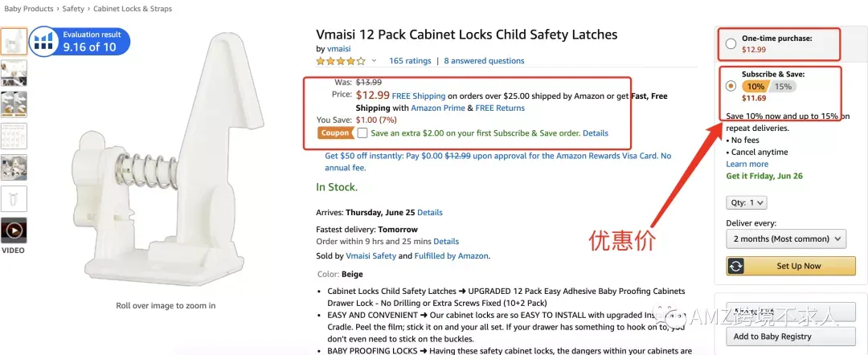Click the orange Coupon badge
868x355 pixels.
tap(335, 133)
